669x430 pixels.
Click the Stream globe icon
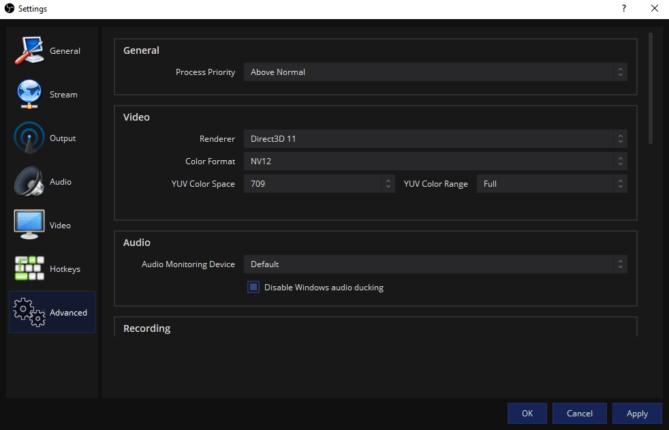tap(29, 94)
